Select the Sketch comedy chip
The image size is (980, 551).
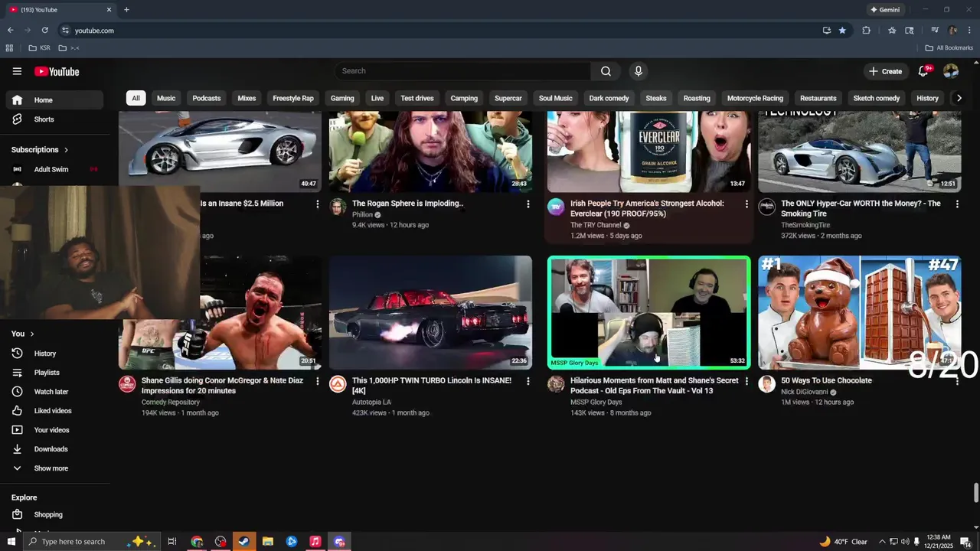tap(877, 98)
